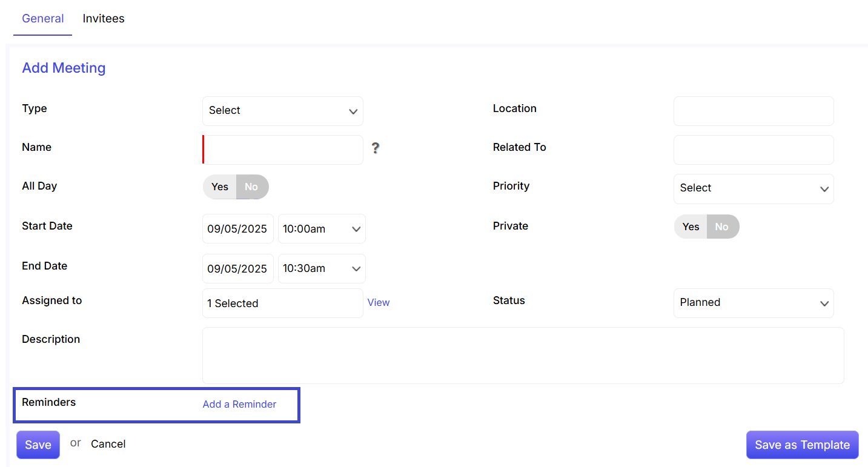Click the Description text area
Viewport: 868px width, 467px height.
(x=523, y=356)
